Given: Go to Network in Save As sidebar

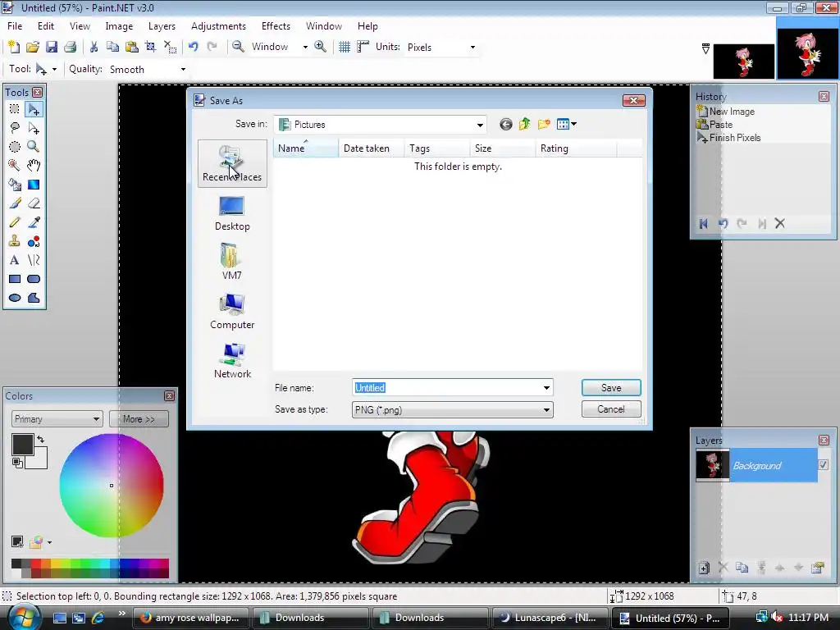Looking at the screenshot, I should tap(232, 361).
